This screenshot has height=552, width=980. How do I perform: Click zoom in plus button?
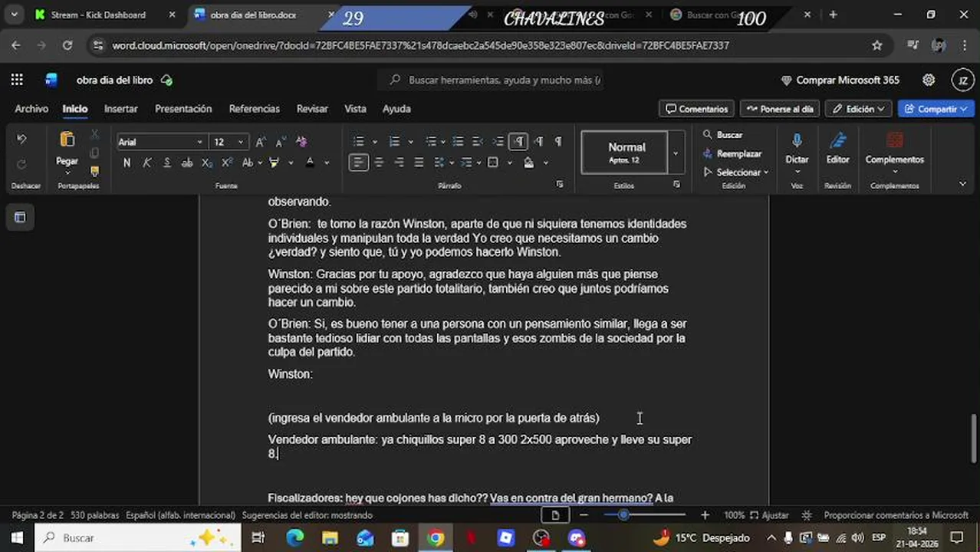(x=705, y=515)
